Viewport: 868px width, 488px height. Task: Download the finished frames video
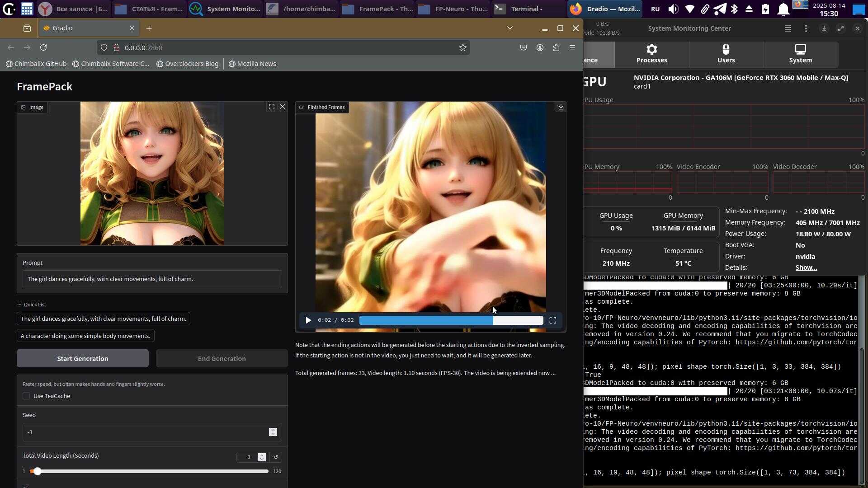click(561, 107)
